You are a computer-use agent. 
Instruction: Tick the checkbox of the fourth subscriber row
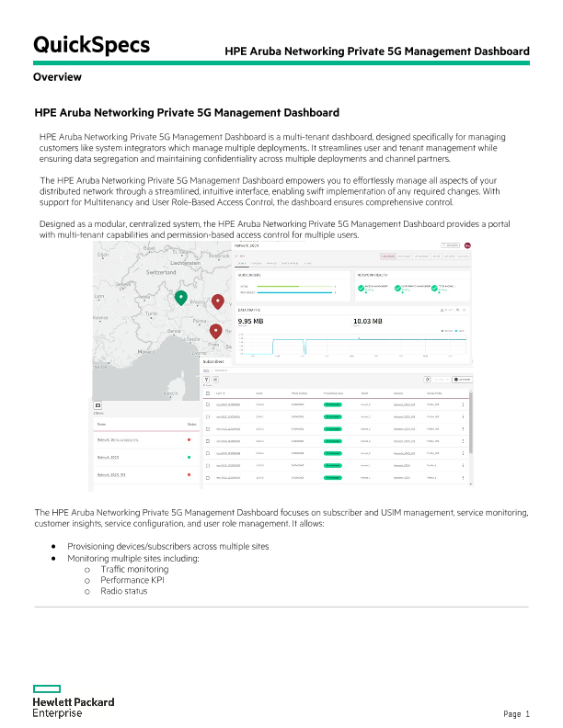click(208, 441)
